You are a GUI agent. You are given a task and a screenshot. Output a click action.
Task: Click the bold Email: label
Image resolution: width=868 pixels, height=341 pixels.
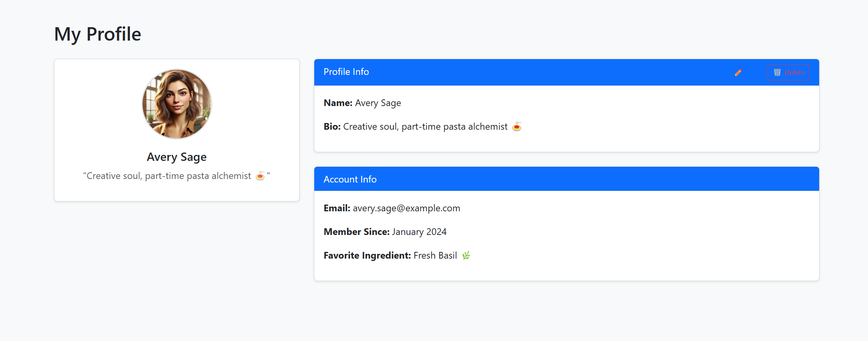[x=337, y=208]
